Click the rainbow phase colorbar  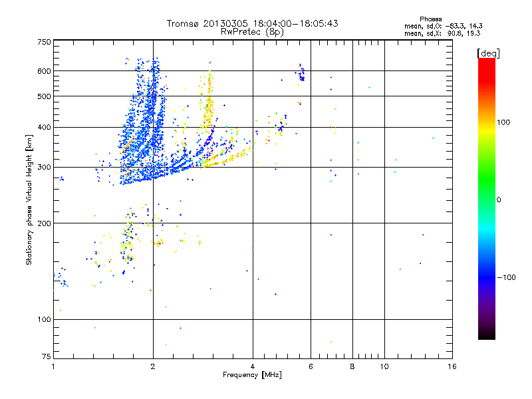pos(487,198)
